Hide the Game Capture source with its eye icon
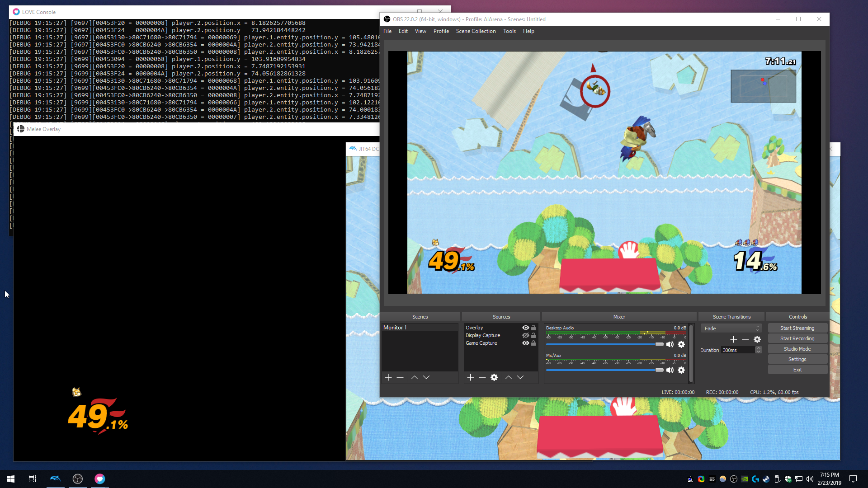Screen dimensions: 868x488 [525, 343]
